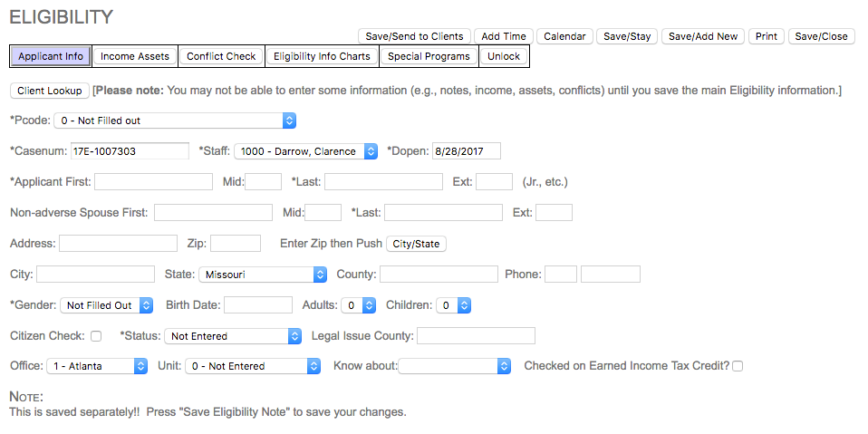Open the Office dropdown showing Atlanta
The width and height of the screenshot is (868, 434).
tap(96, 366)
